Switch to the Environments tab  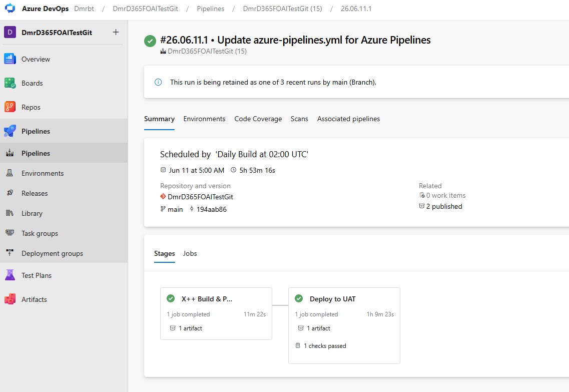204,119
